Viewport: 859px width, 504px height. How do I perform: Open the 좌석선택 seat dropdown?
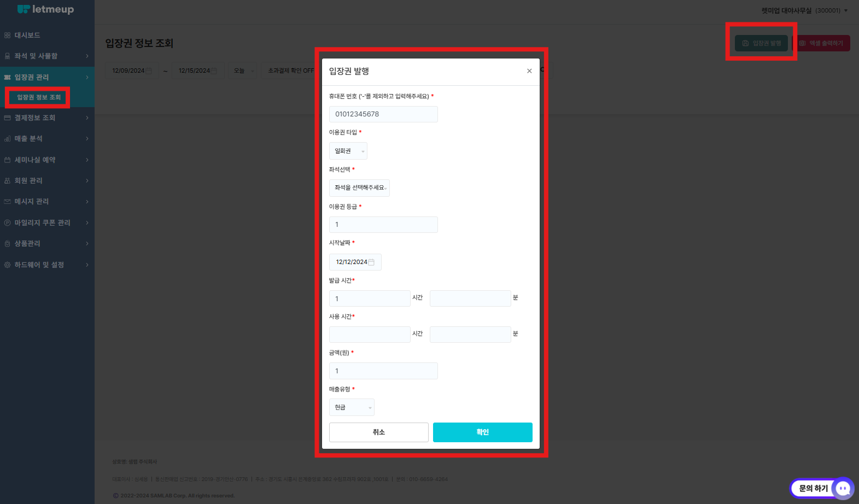click(x=359, y=188)
